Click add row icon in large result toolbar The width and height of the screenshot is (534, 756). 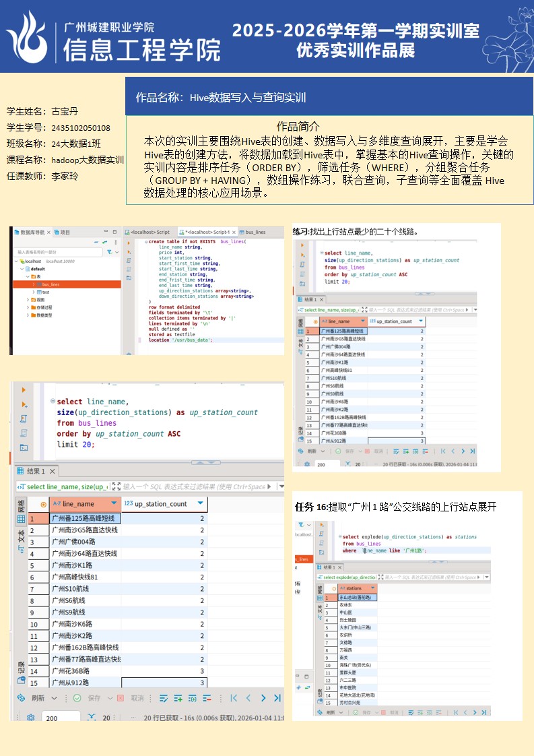[178, 698]
